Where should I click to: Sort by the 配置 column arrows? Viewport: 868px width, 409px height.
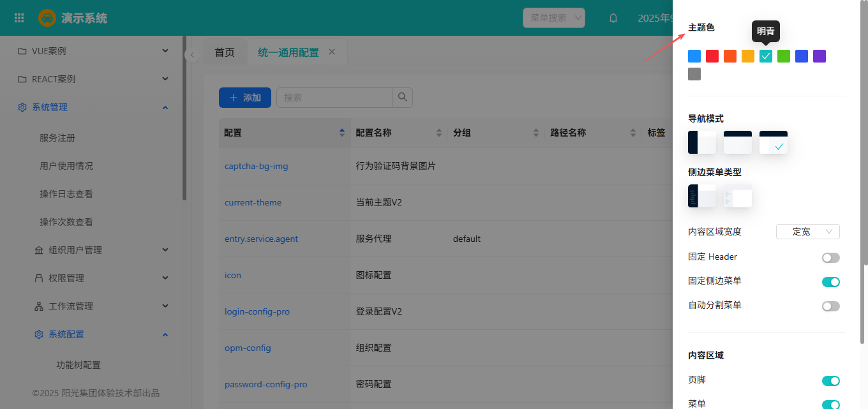point(342,133)
